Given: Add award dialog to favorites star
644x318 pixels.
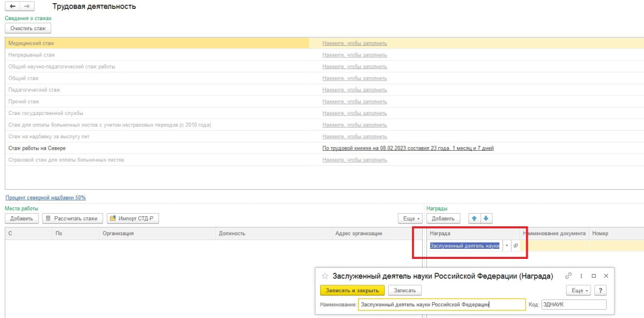Looking at the screenshot, I should [325, 276].
